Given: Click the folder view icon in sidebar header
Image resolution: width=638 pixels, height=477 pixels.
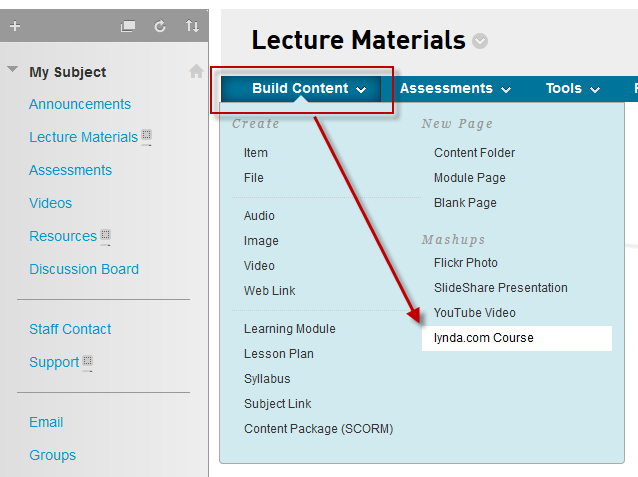Looking at the screenshot, I should tap(128, 26).
